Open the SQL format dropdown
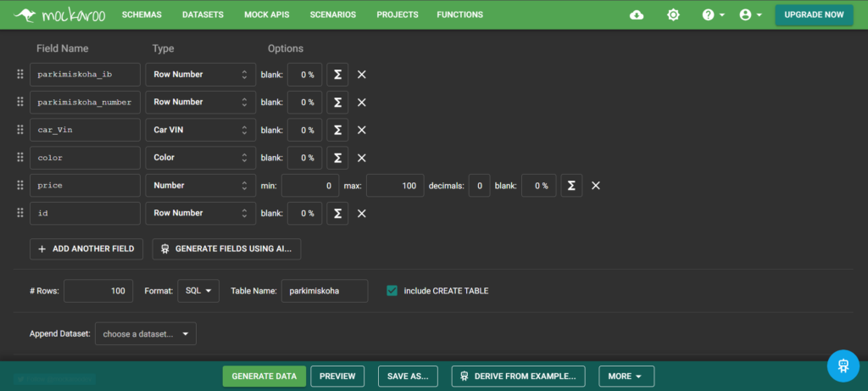Screen dimensions: 868x391 pyautogui.click(x=198, y=291)
